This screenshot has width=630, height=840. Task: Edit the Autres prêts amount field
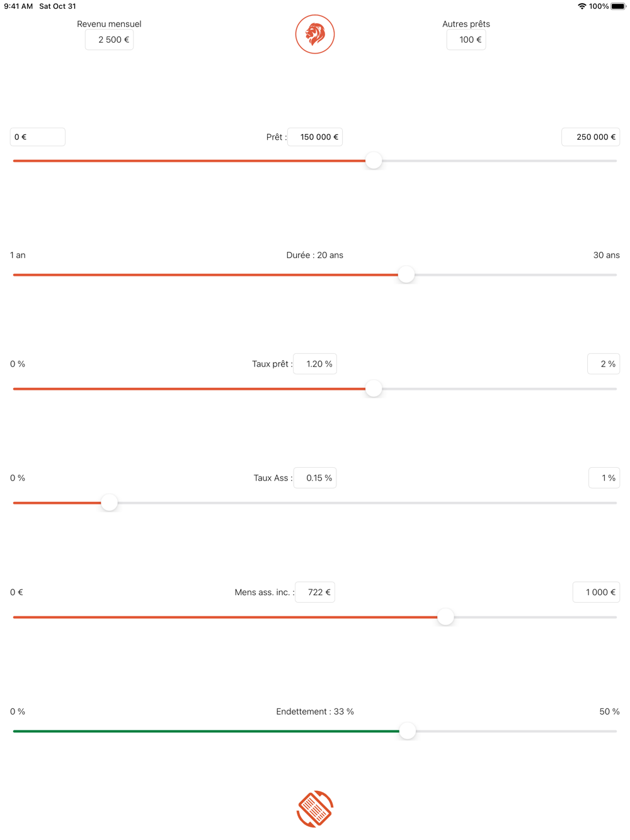pos(466,40)
